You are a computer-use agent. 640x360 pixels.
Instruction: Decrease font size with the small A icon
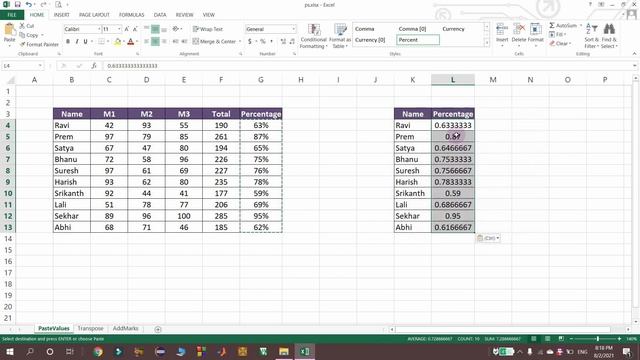tap(135, 29)
